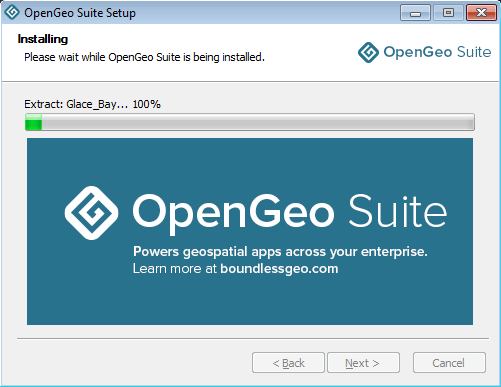Image resolution: width=501 pixels, height=387 pixels.
Task: Minimize the OpenGeo Suite Setup window
Action: pos(415,13)
